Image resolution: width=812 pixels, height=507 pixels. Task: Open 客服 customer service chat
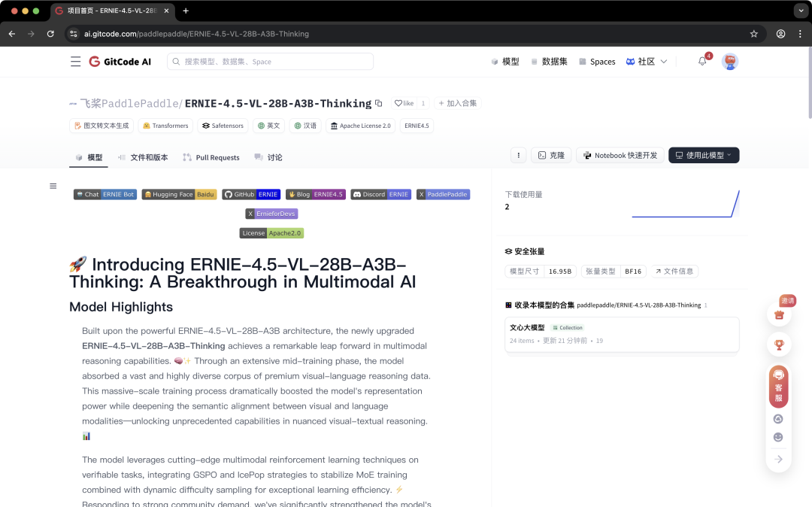(x=778, y=387)
